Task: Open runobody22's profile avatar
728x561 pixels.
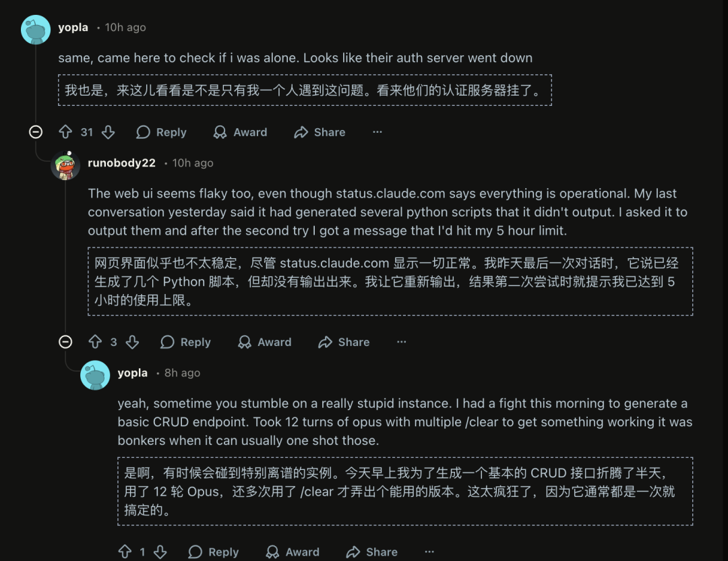Action: click(65, 165)
